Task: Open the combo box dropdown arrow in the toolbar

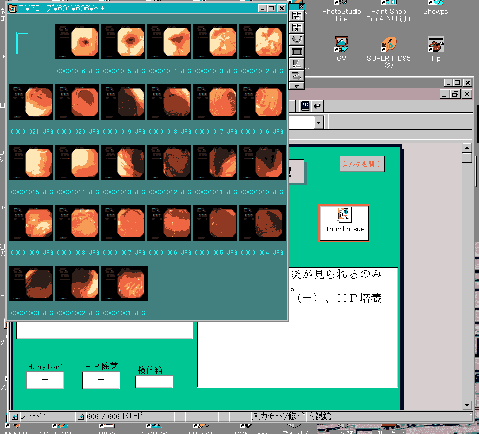Action: [318, 123]
